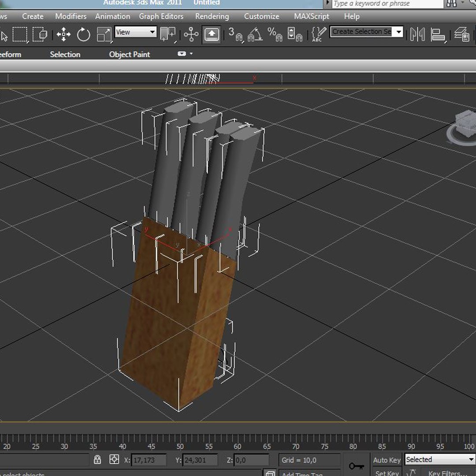Click the keyword search field

click(x=387, y=4)
